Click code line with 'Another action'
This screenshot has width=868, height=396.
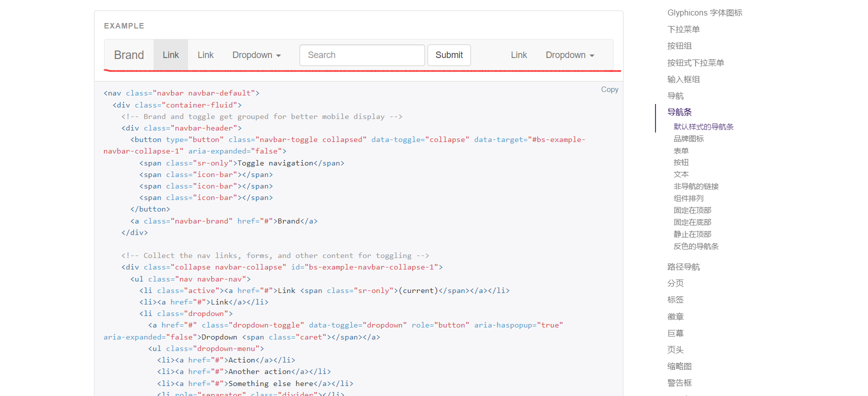[x=244, y=372]
